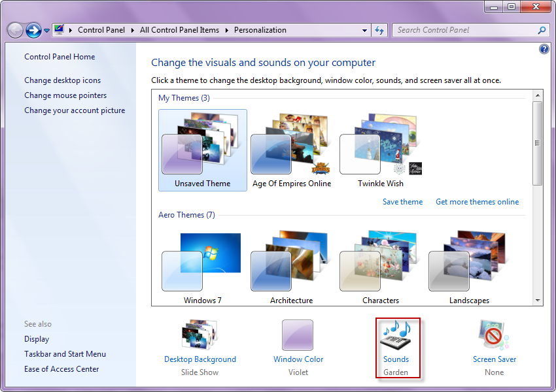
Task: Click the Refresh button in address bar
Action: point(379,31)
